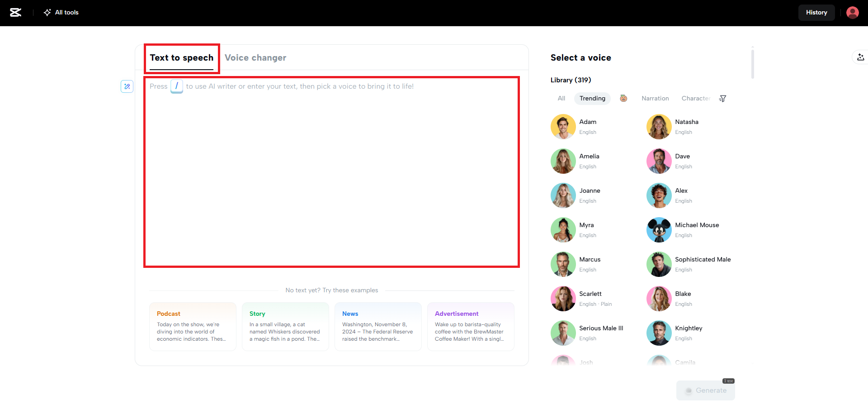Click the CapCut logo icon
This screenshot has width=868, height=414.
(16, 13)
